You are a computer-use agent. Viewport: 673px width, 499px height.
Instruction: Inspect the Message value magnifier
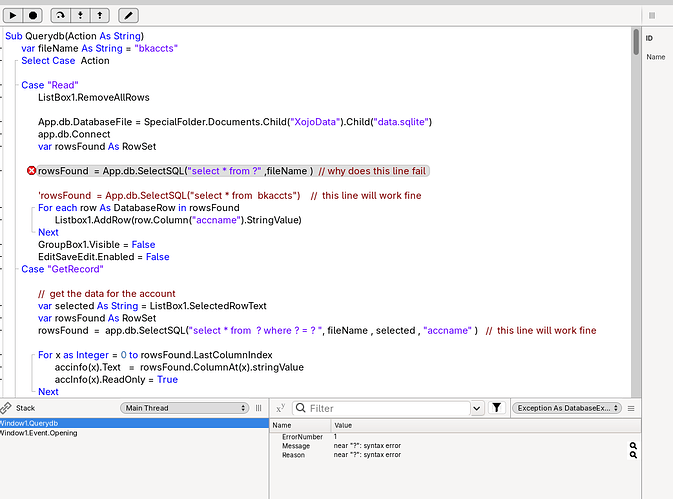[633, 446]
